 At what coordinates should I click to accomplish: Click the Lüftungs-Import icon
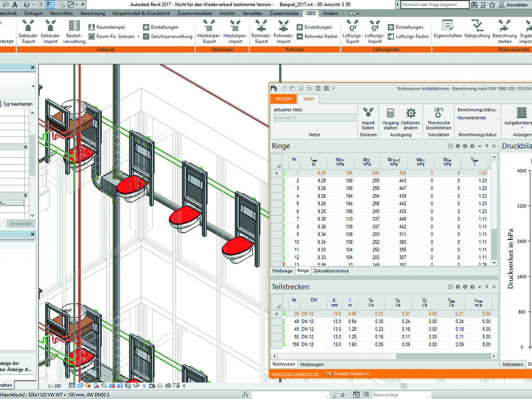point(374,27)
